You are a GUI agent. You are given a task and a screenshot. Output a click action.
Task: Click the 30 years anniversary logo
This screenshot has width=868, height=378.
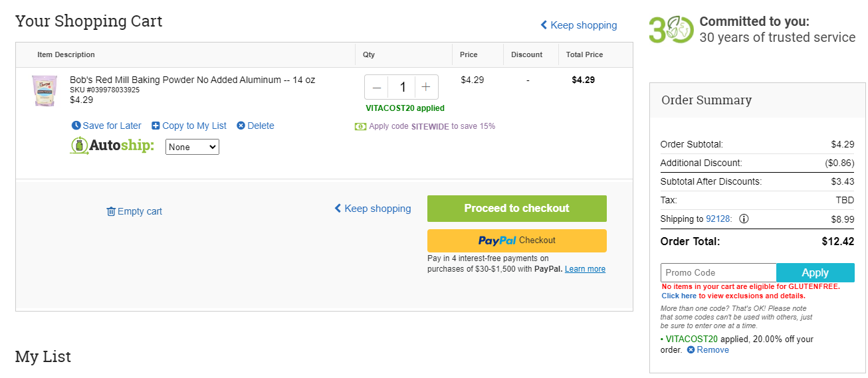pyautogui.click(x=671, y=30)
